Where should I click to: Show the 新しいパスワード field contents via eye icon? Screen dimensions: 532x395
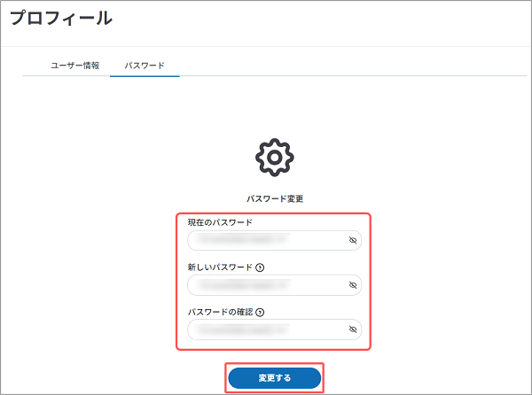352,285
